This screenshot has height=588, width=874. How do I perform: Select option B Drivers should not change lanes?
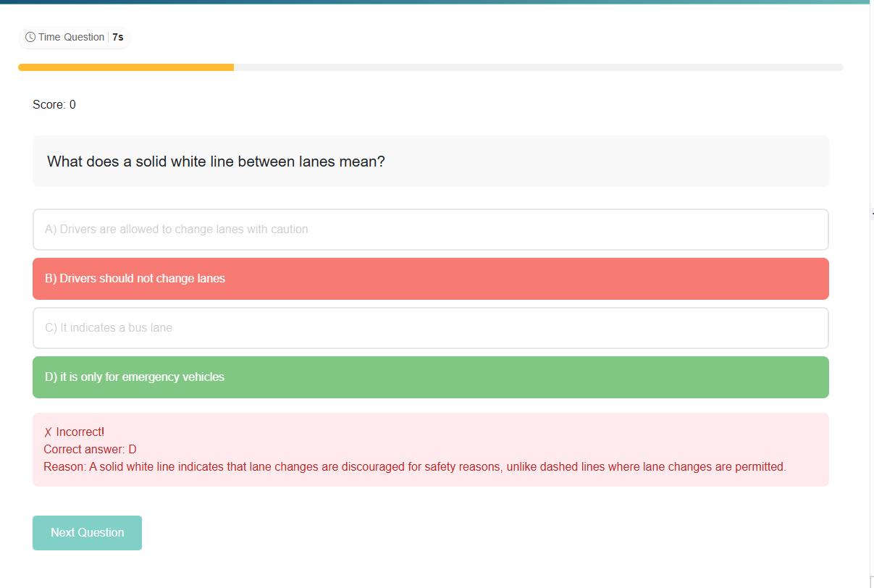click(430, 279)
